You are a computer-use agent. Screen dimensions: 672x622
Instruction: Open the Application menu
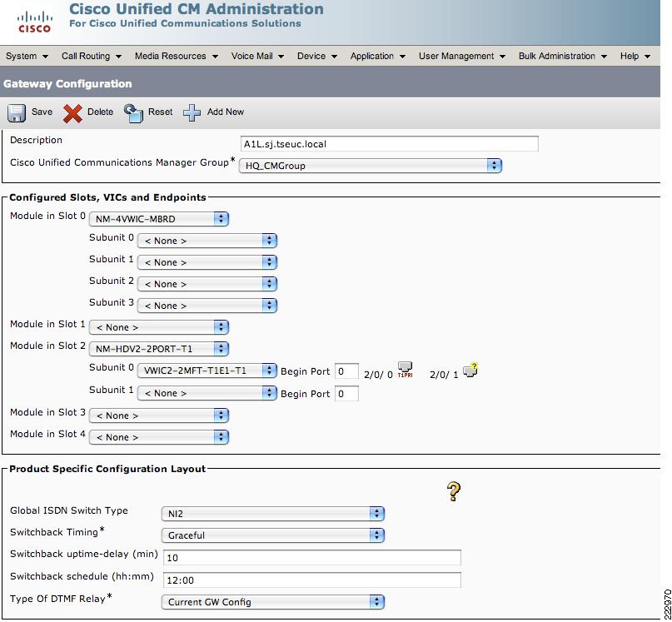pos(377,56)
